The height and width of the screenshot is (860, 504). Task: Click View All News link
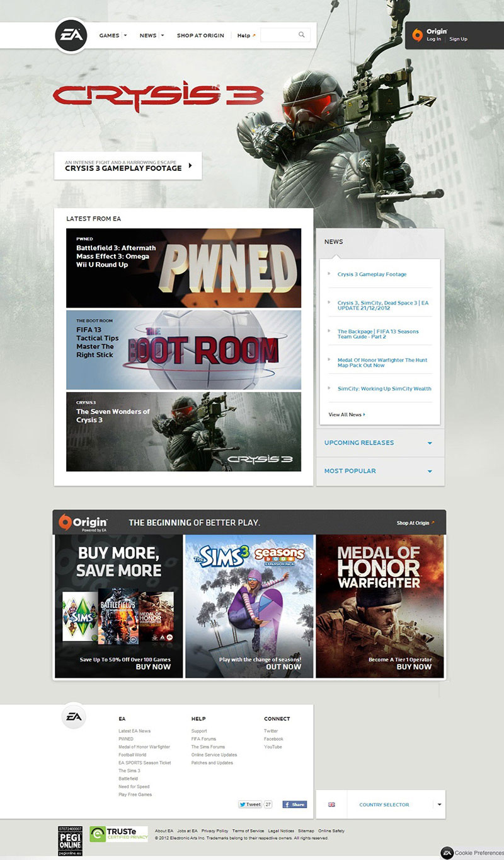point(346,414)
